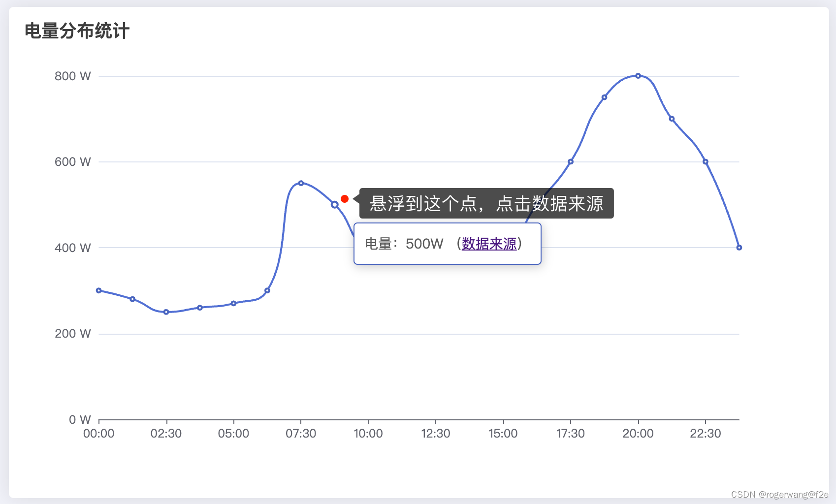Click the 200 W axis label

coord(73,334)
